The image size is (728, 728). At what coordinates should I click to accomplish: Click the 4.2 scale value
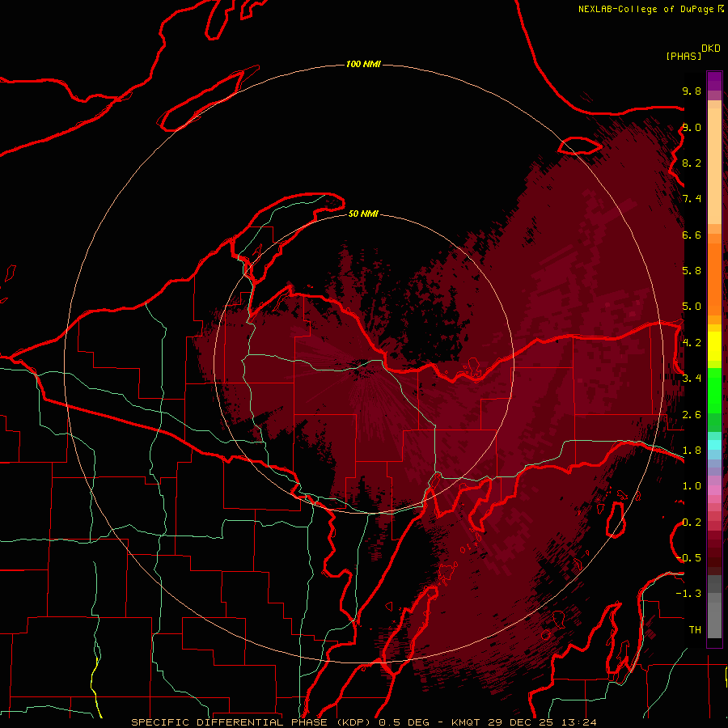(692, 343)
